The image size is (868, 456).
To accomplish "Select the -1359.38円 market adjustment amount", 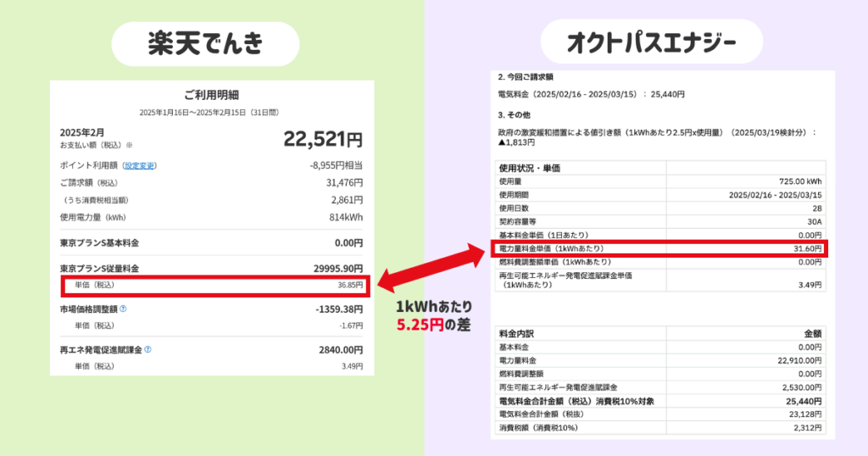I will 339,309.
